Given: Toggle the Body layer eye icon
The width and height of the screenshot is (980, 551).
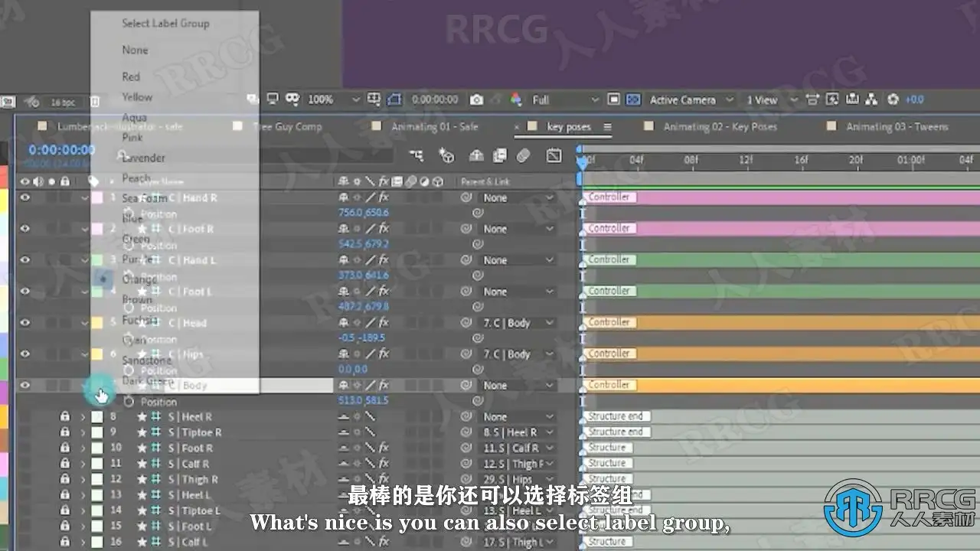Looking at the screenshot, I should (25, 386).
